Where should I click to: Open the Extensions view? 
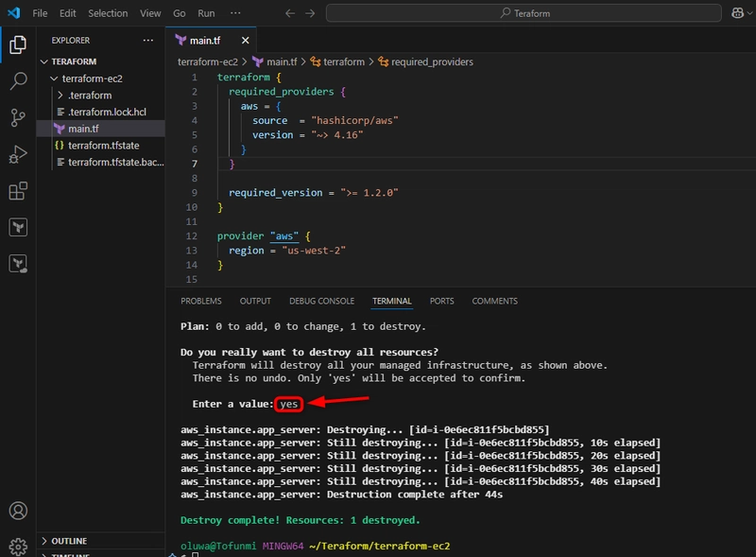(x=18, y=191)
